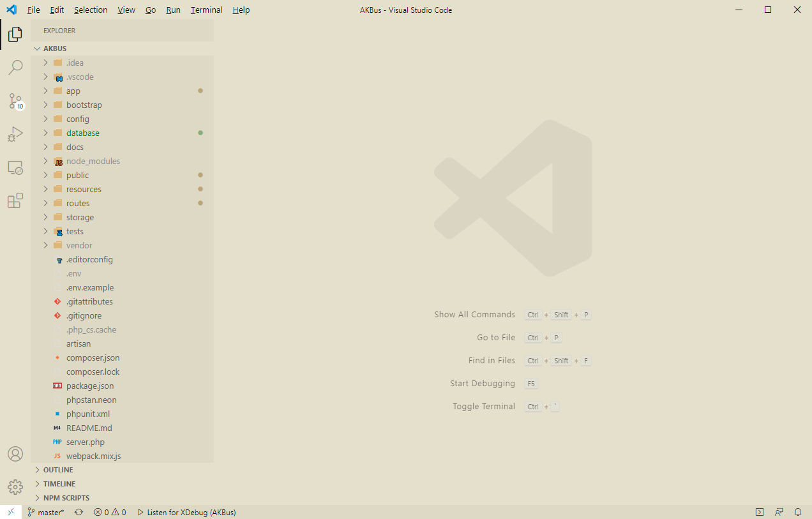Open the Manage gear icon

point(15,487)
